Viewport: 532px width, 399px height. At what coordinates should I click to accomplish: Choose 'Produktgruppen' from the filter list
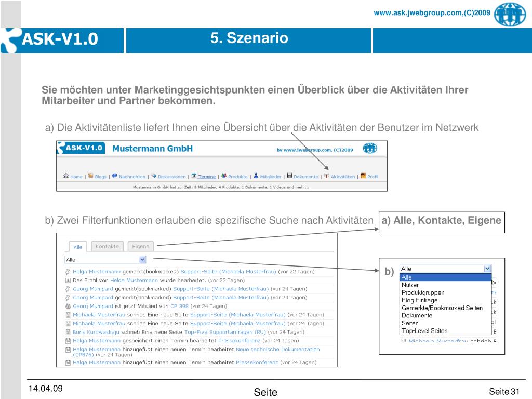tap(423, 292)
